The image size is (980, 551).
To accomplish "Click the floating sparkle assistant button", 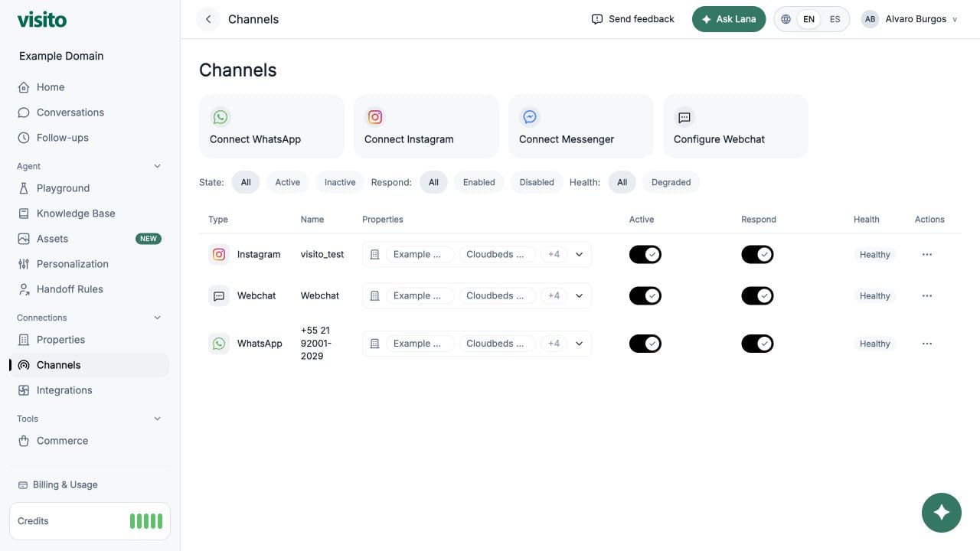I will (x=942, y=513).
